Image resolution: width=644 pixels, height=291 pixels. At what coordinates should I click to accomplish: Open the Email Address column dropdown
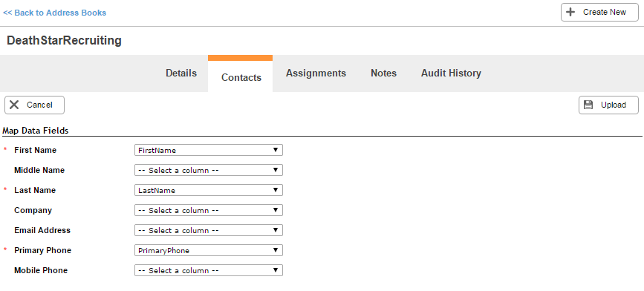point(209,230)
